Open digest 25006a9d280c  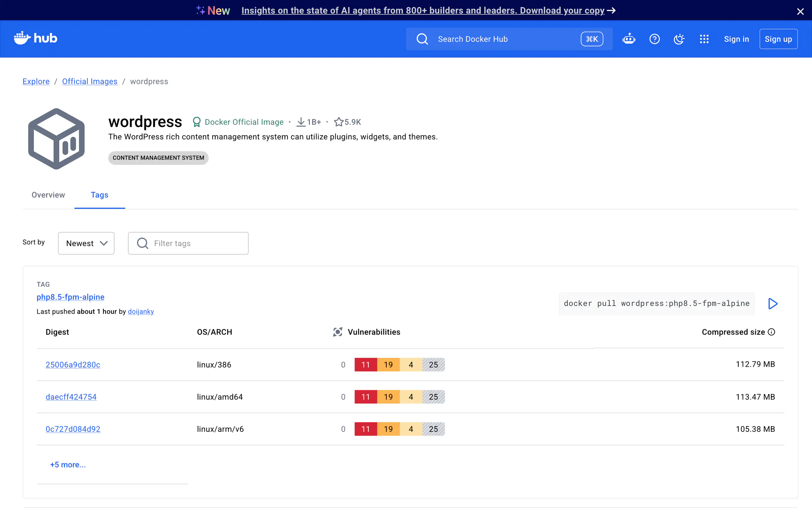pyautogui.click(x=73, y=364)
